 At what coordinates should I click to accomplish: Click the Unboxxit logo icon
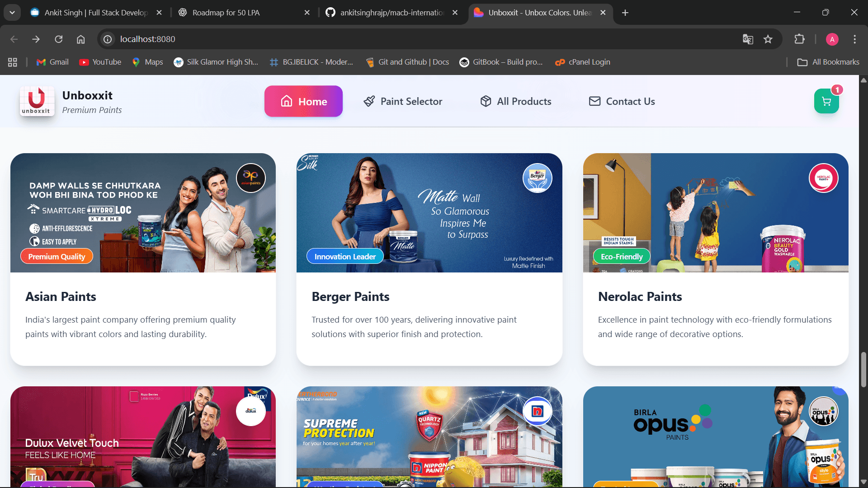(x=37, y=101)
